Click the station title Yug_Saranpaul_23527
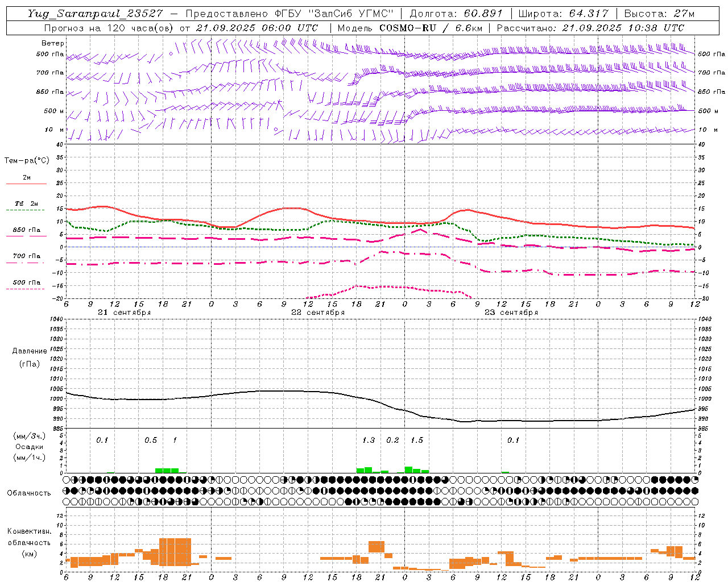728x582 pixels. pos(96,14)
